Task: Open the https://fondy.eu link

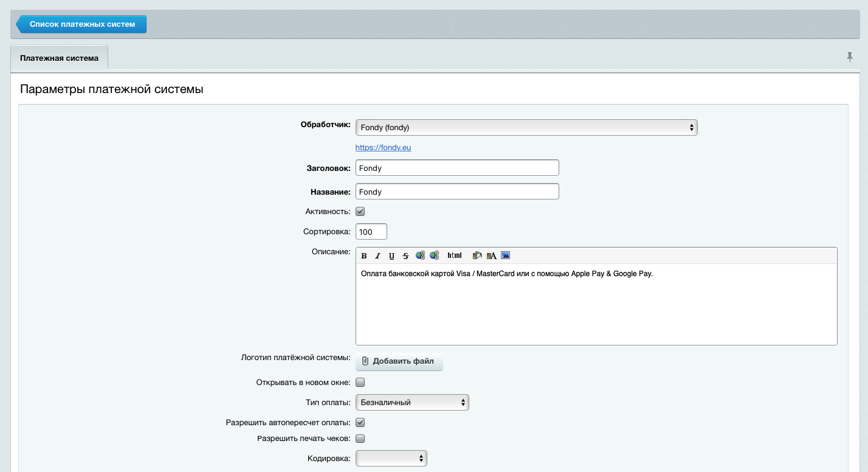Action: click(x=384, y=147)
